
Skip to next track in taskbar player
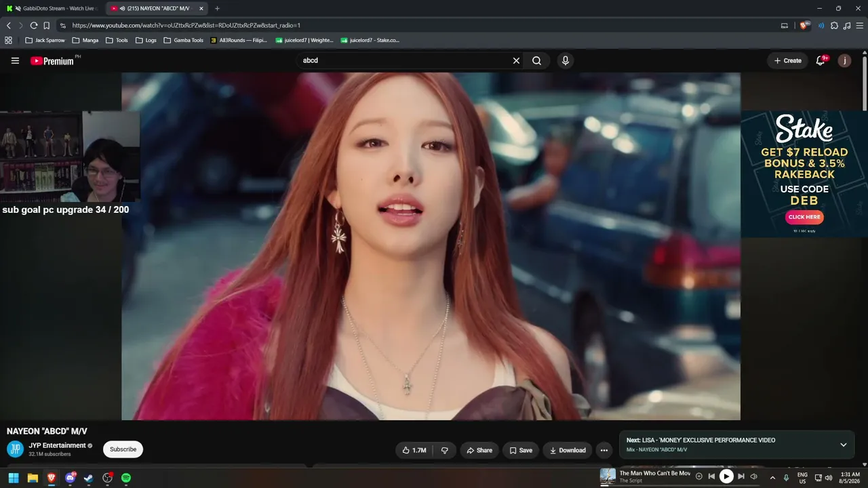(x=741, y=476)
